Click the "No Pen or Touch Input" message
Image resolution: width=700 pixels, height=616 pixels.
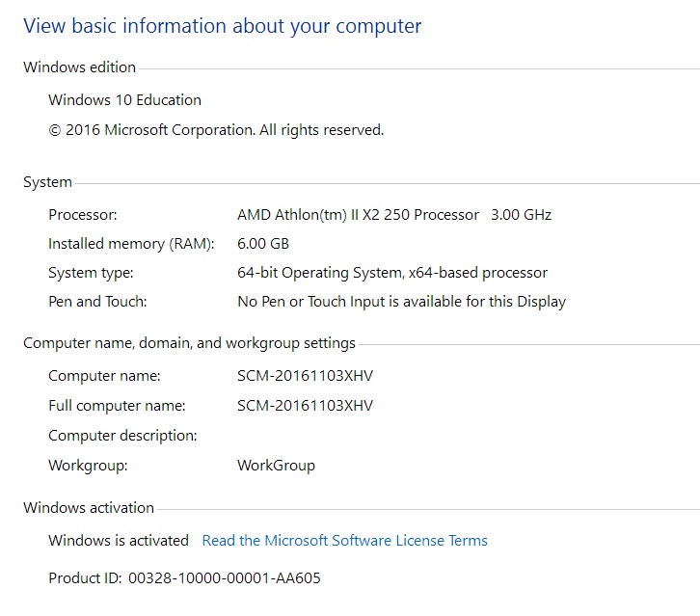click(x=401, y=302)
